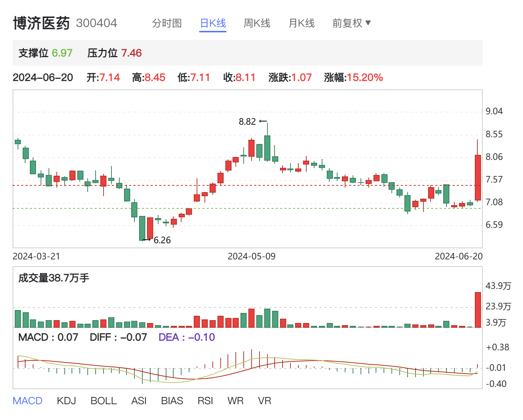This screenshot has width=523, height=420.
Task: Select the 日K线 tab
Action: point(213,23)
